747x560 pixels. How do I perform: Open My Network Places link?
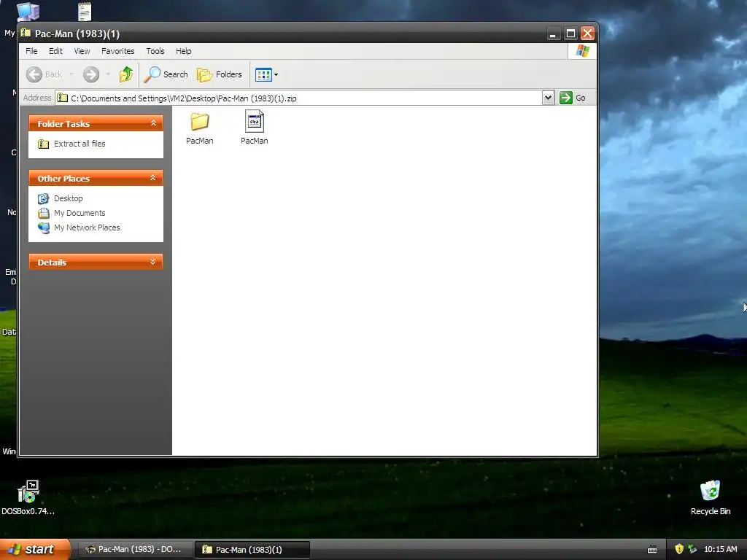pos(87,227)
